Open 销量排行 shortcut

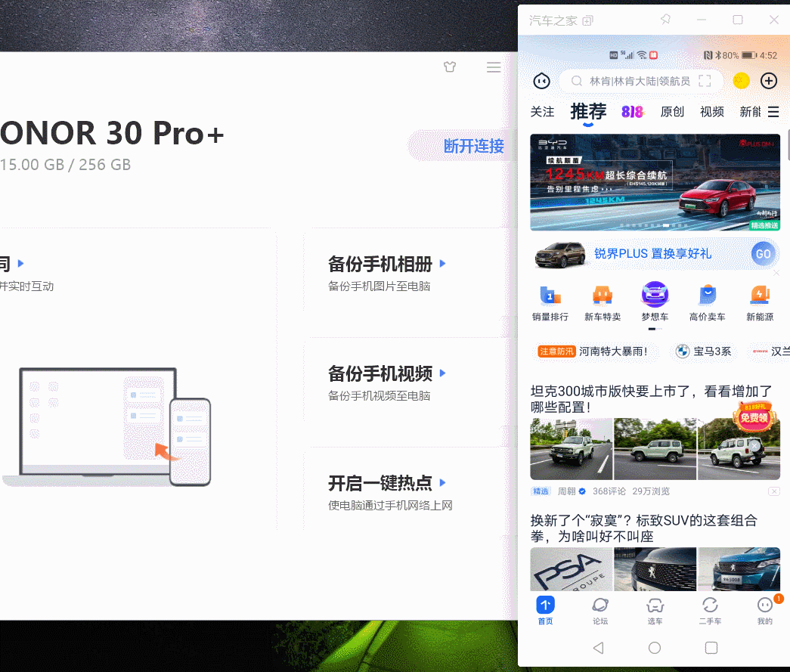pos(550,302)
